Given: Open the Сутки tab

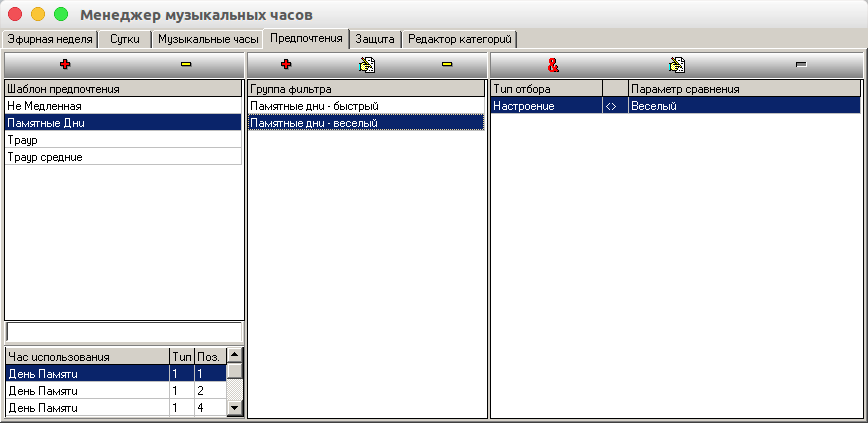Looking at the screenshot, I should click(x=125, y=39).
